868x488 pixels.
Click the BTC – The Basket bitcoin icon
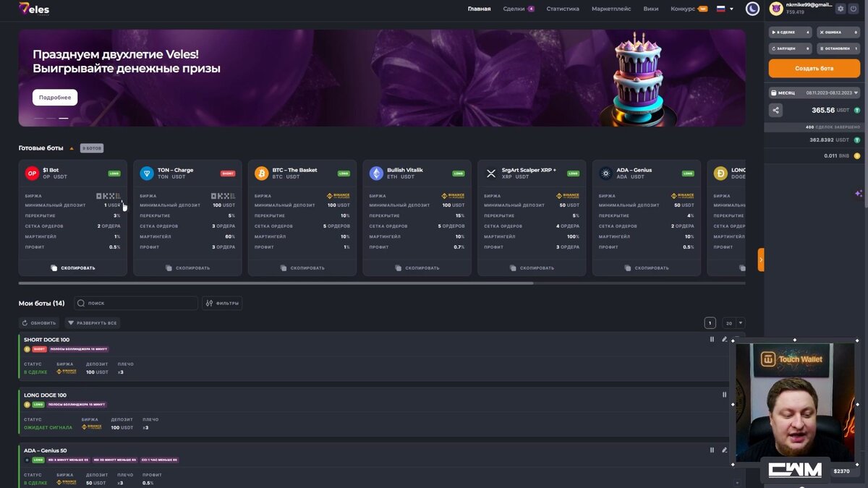pyautogui.click(x=262, y=174)
